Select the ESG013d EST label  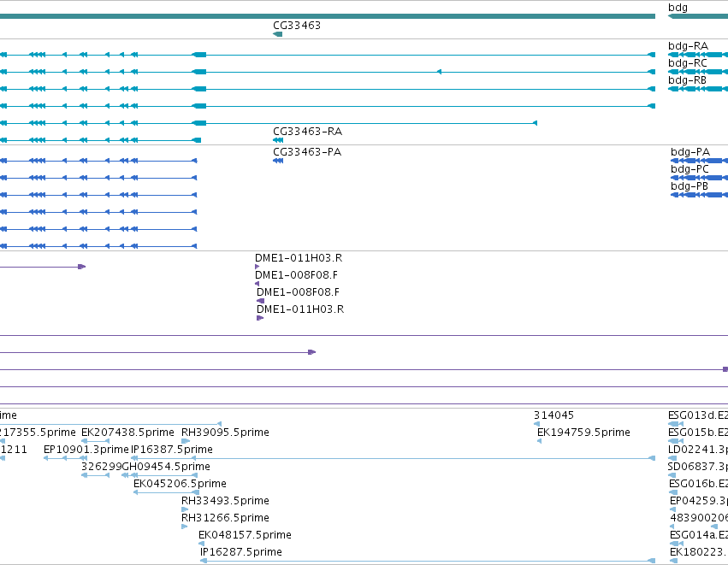pyautogui.click(x=698, y=415)
